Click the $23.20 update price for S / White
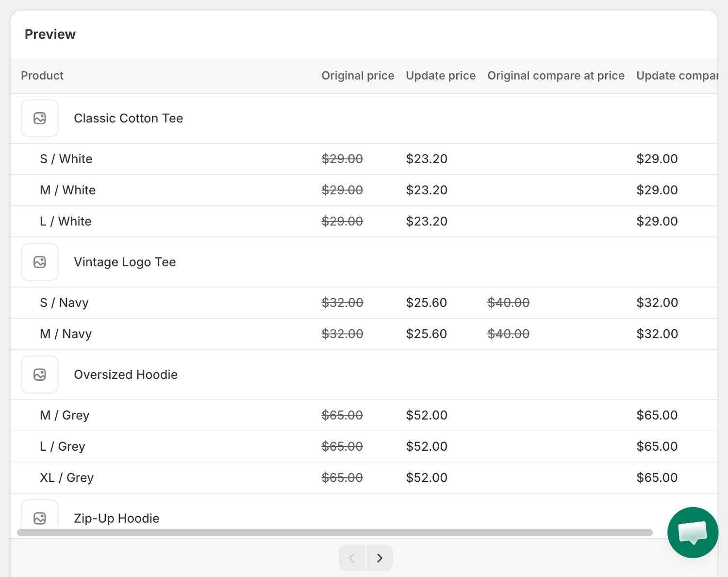 (x=427, y=159)
